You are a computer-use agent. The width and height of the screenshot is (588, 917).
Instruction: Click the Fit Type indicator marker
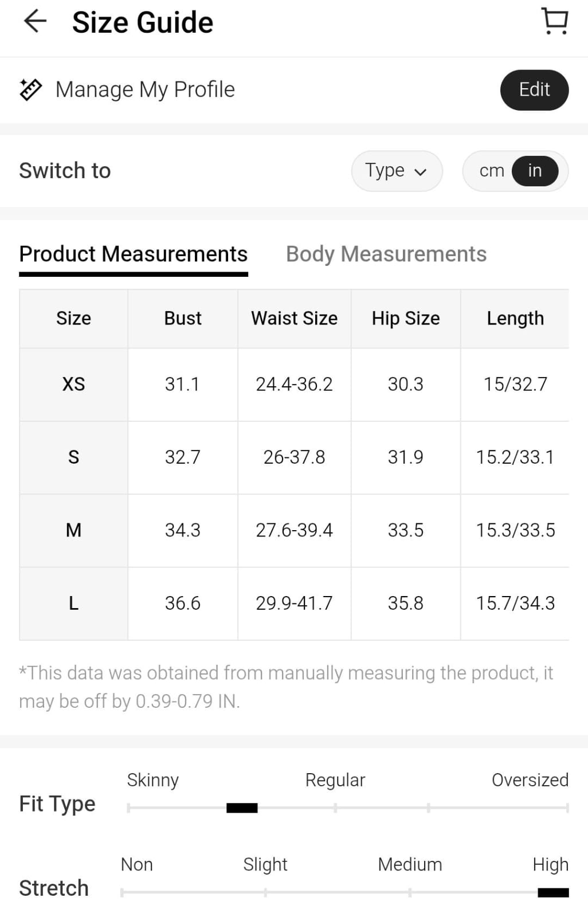pyautogui.click(x=242, y=808)
